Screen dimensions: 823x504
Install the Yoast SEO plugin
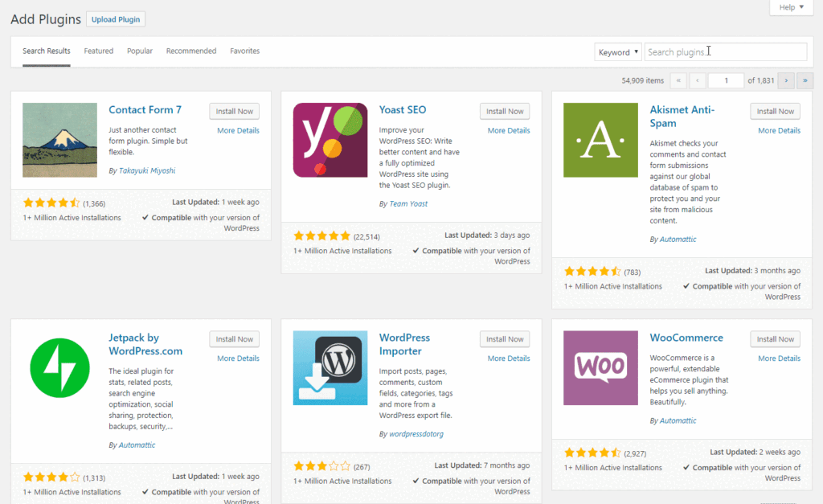505,112
